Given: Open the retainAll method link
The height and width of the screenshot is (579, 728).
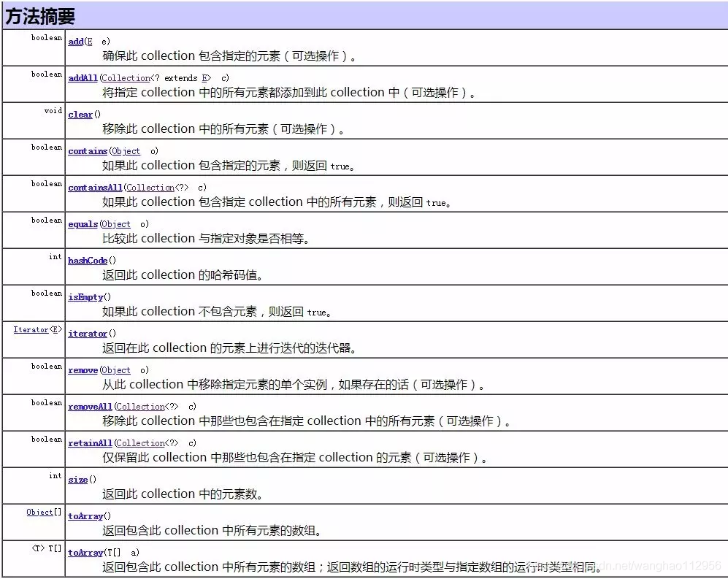Looking at the screenshot, I should [x=90, y=443].
